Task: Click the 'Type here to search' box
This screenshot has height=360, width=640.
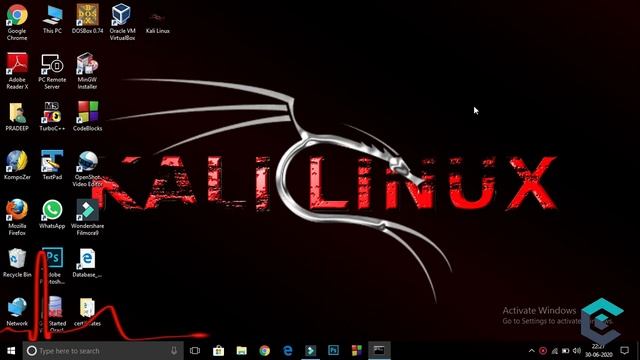Action: 103,351
